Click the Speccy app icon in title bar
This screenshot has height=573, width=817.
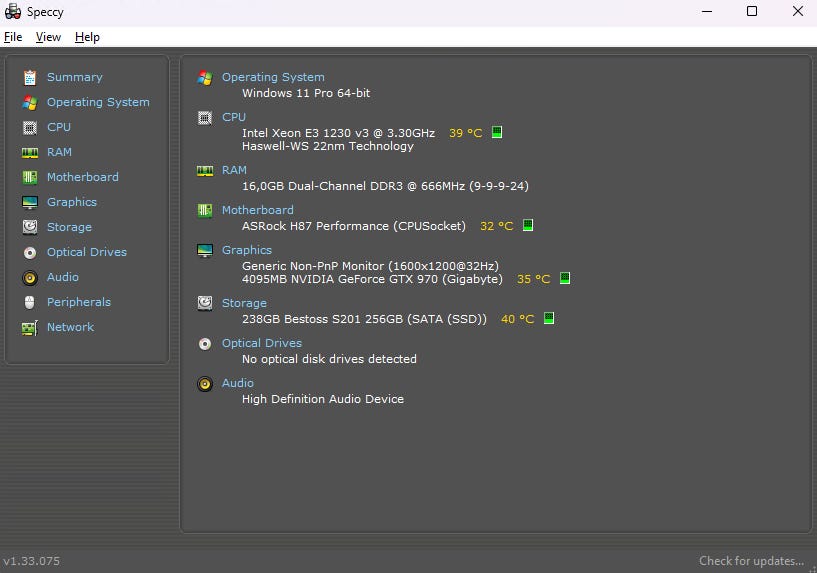tap(13, 11)
